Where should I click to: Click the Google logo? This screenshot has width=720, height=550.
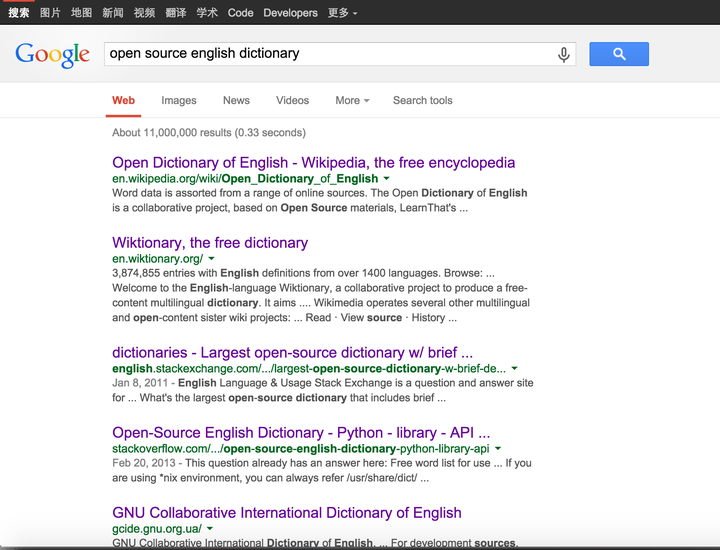(52, 55)
